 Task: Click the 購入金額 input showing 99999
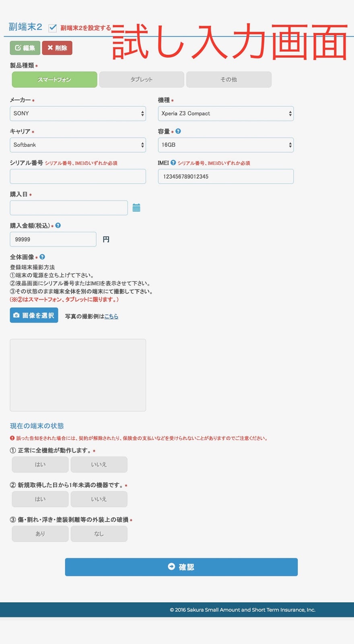53,239
